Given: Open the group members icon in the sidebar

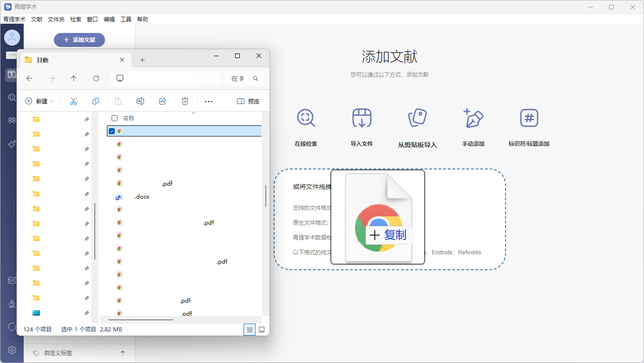Looking at the screenshot, I should pos(12,121).
